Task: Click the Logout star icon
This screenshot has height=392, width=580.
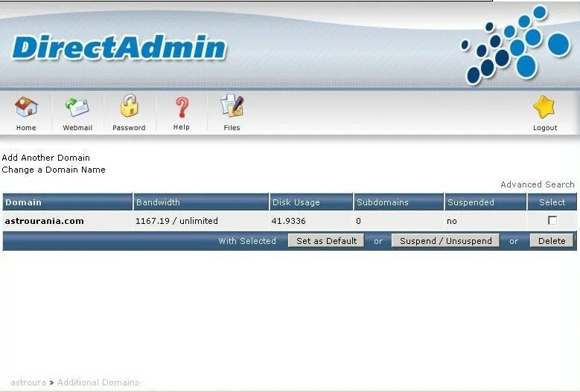Action: 544,107
